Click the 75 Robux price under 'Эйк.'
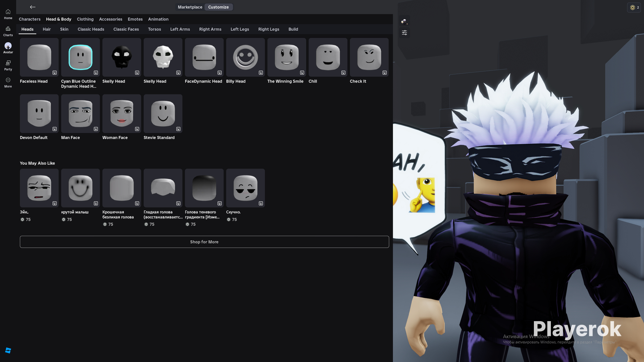Viewport: 644px width, 362px height. (x=25, y=219)
